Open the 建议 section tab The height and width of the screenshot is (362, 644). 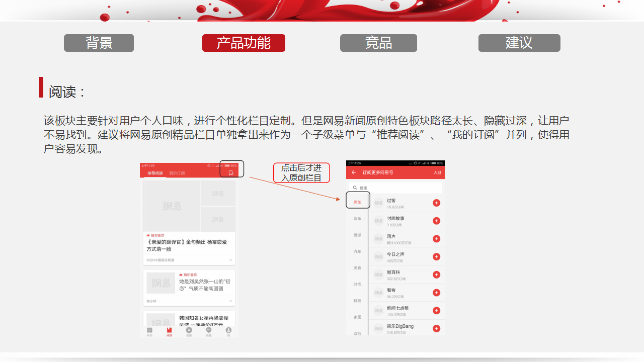pyautogui.click(x=519, y=43)
